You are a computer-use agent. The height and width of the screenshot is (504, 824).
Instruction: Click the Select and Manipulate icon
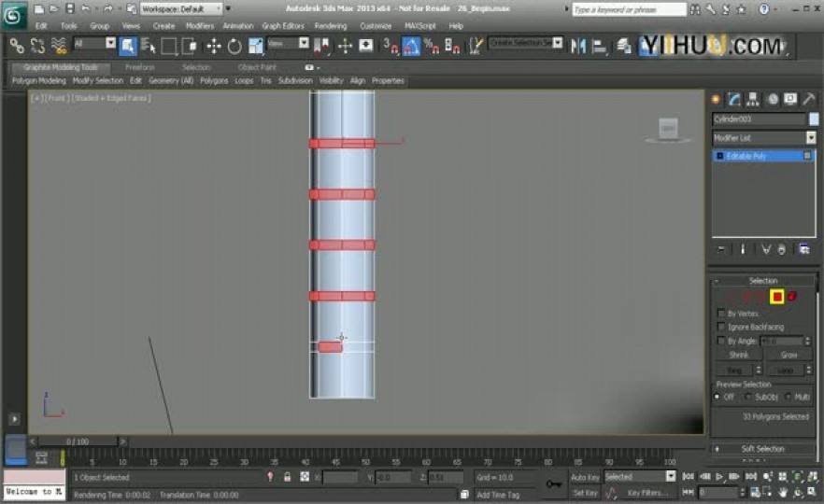345,47
